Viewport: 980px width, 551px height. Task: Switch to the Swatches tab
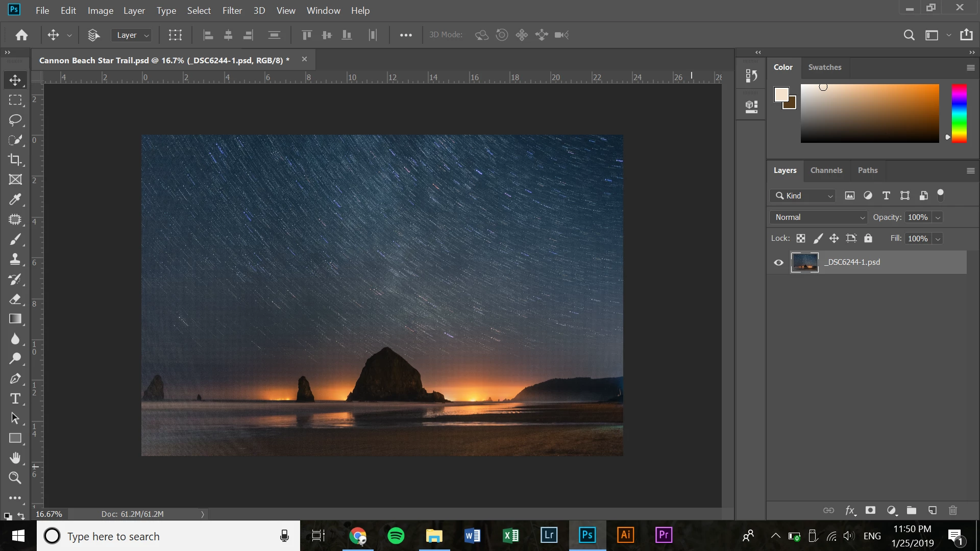coord(824,67)
